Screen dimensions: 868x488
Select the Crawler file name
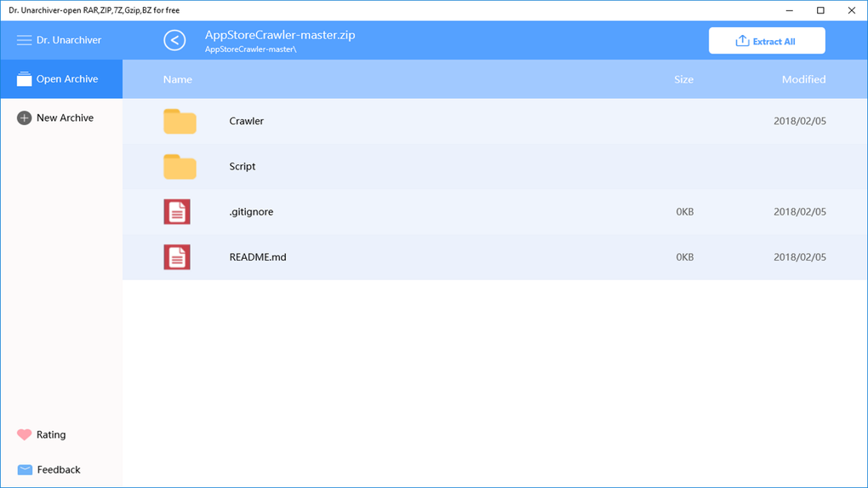tap(246, 121)
